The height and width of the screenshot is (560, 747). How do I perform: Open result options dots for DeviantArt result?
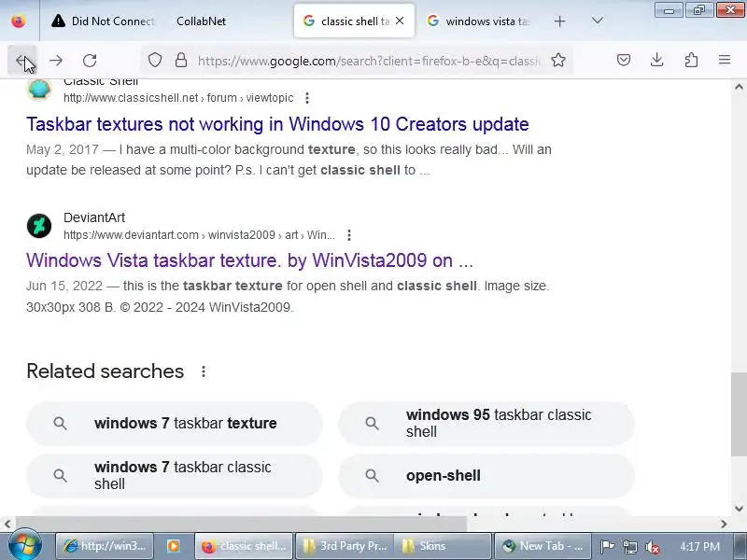click(349, 235)
